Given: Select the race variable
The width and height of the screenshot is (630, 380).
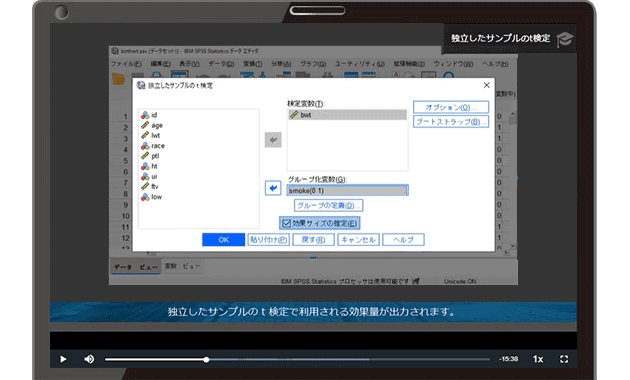Looking at the screenshot, I should [153, 146].
